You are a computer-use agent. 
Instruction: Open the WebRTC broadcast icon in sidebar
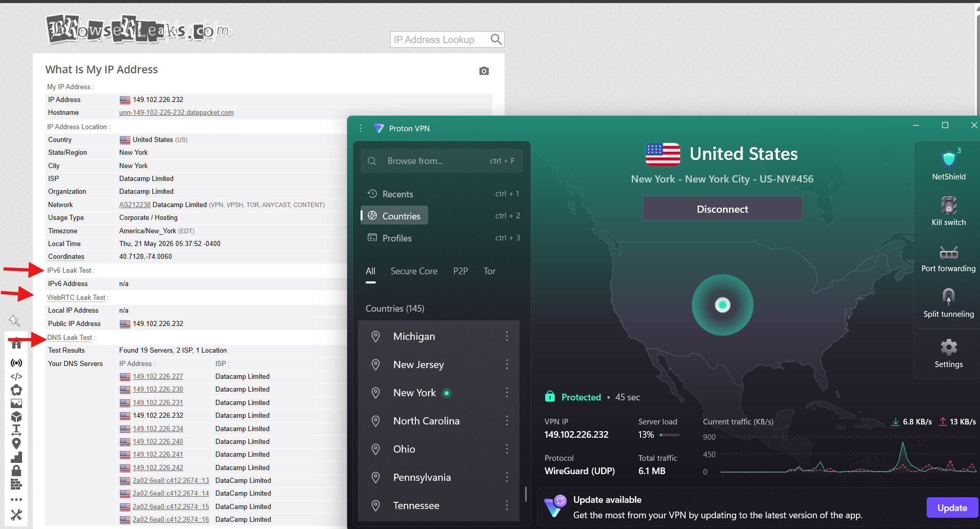(x=16, y=363)
